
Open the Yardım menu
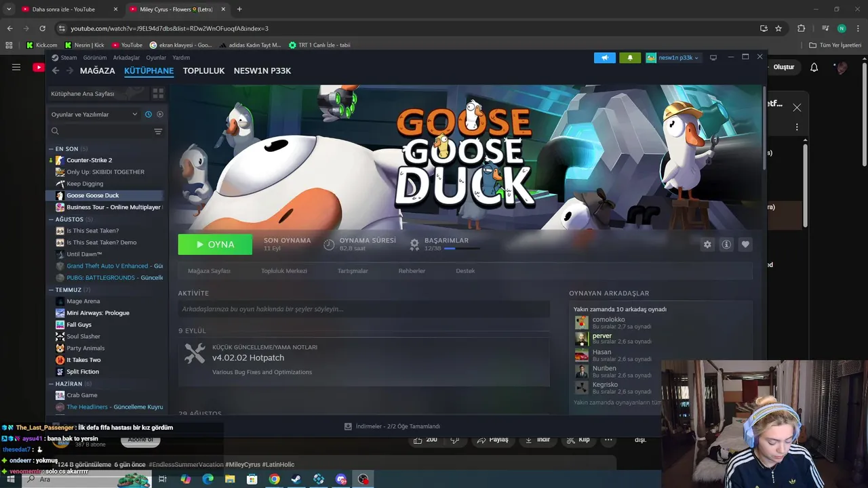[181, 58]
